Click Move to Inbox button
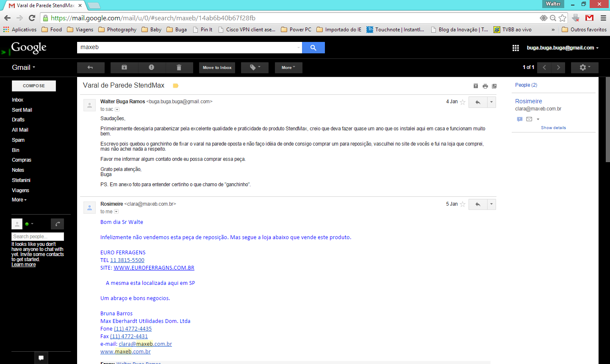 point(217,68)
